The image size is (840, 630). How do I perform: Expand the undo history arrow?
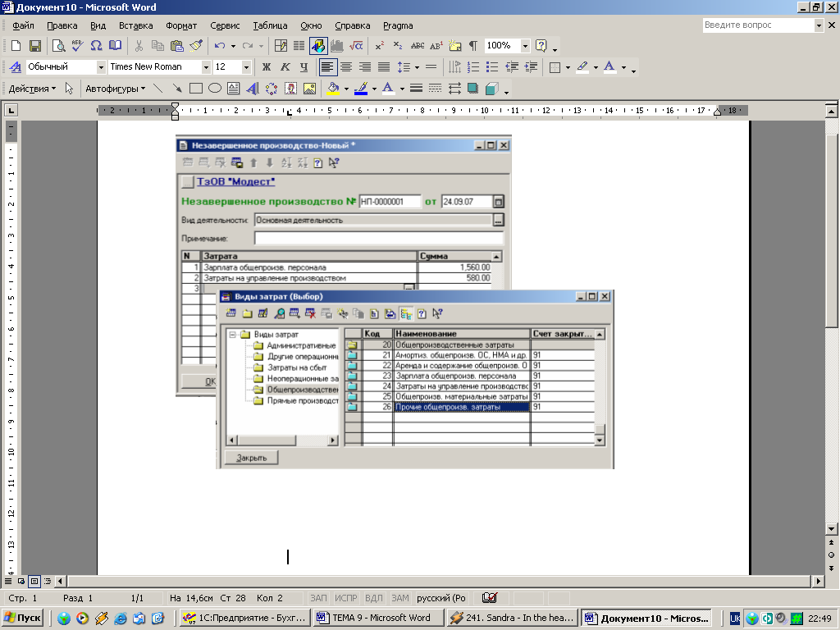[x=233, y=46]
